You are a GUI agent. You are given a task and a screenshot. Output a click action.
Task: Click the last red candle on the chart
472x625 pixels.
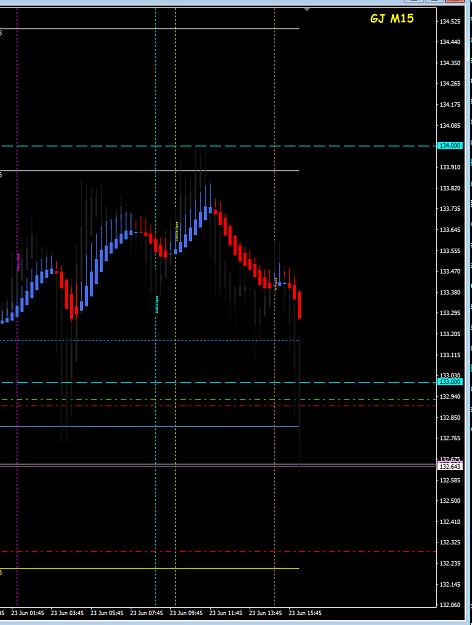pos(299,305)
